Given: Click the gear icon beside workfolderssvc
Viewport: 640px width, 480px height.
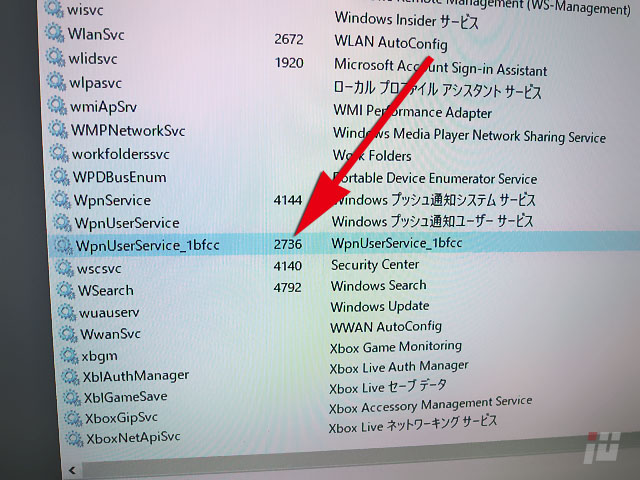Looking at the screenshot, I should (x=59, y=153).
